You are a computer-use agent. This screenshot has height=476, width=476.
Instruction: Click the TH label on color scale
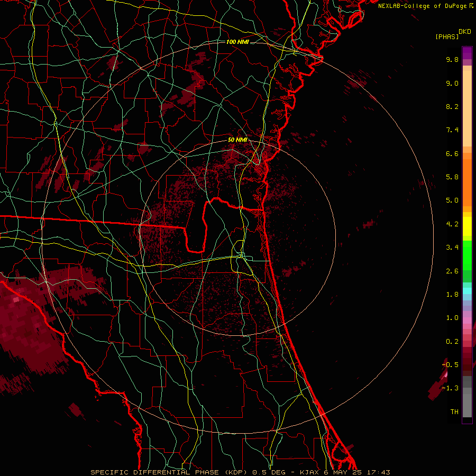point(454,412)
